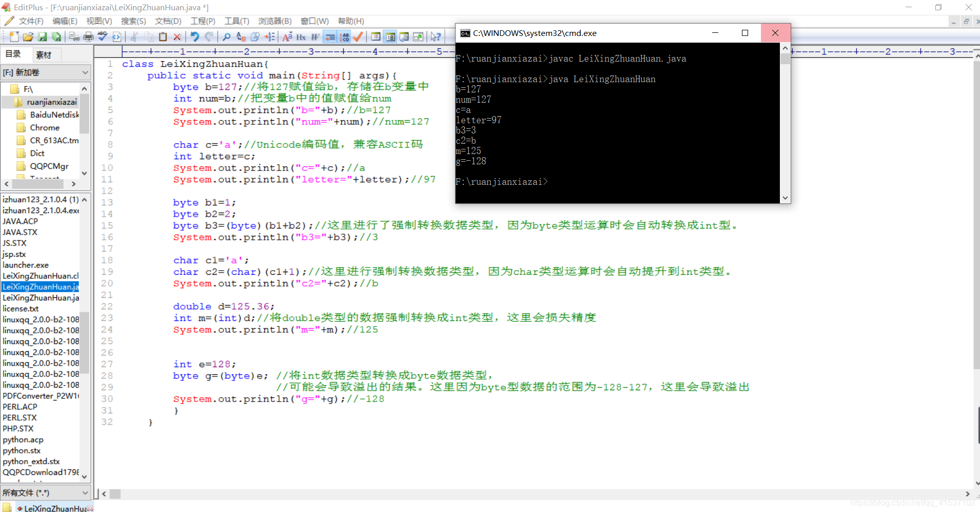Open the 编辑(E) menu
This screenshot has height=512, width=980.
click(65, 21)
